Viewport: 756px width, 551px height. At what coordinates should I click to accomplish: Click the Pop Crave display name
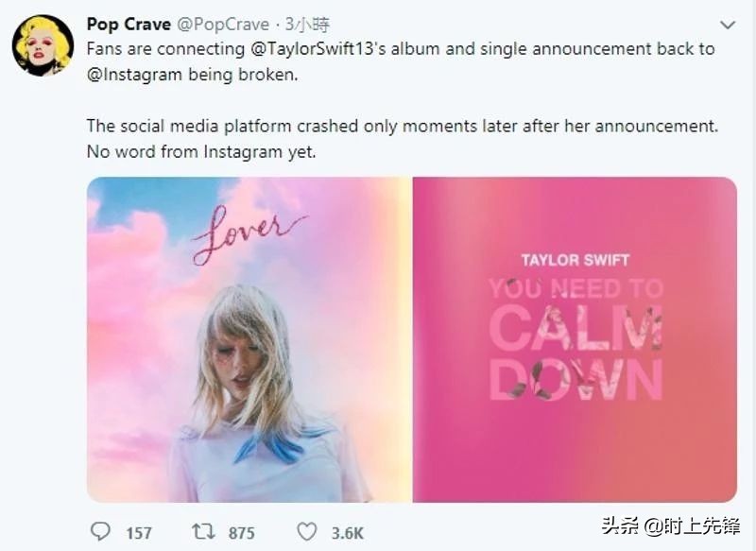click(129, 24)
